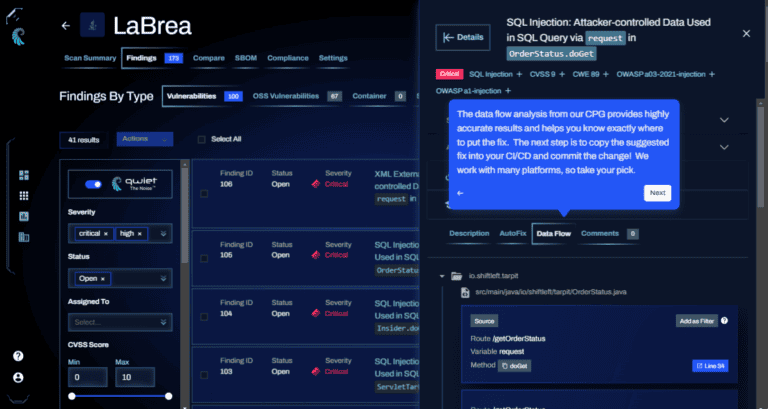The width and height of the screenshot is (768, 409).
Task: Expand the Severity filter dropdown
Action: [164, 234]
